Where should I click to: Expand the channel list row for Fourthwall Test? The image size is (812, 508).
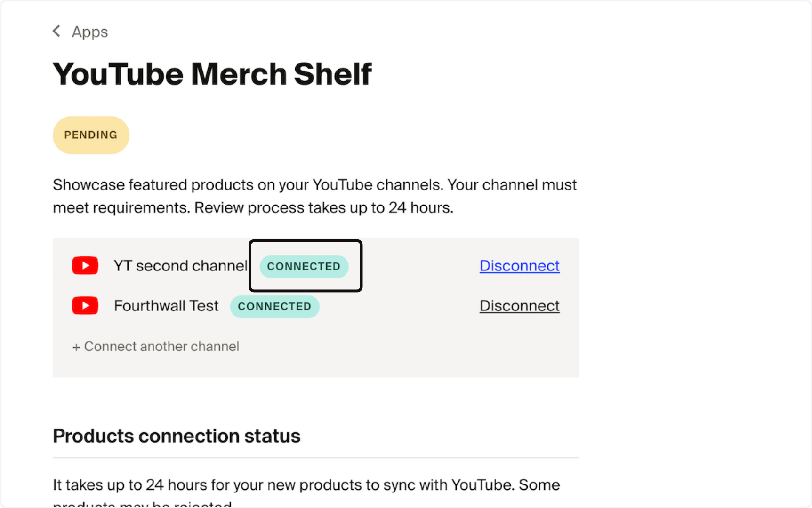coord(166,305)
